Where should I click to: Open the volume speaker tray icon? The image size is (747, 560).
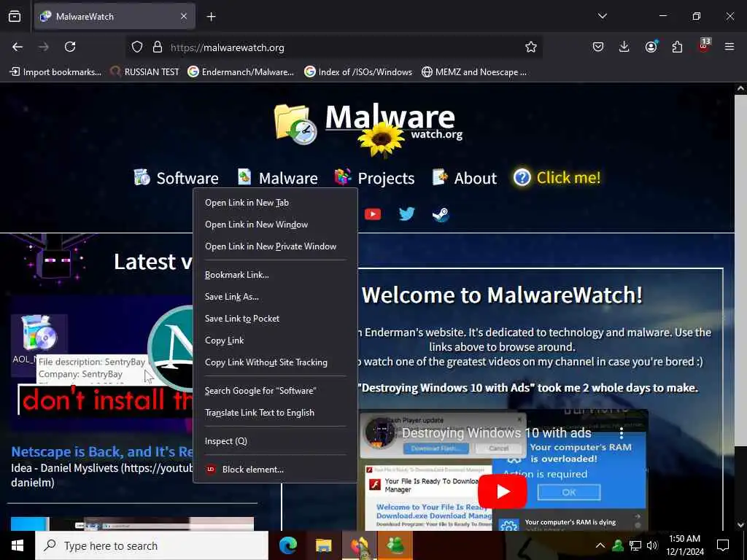tap(652, 545)
